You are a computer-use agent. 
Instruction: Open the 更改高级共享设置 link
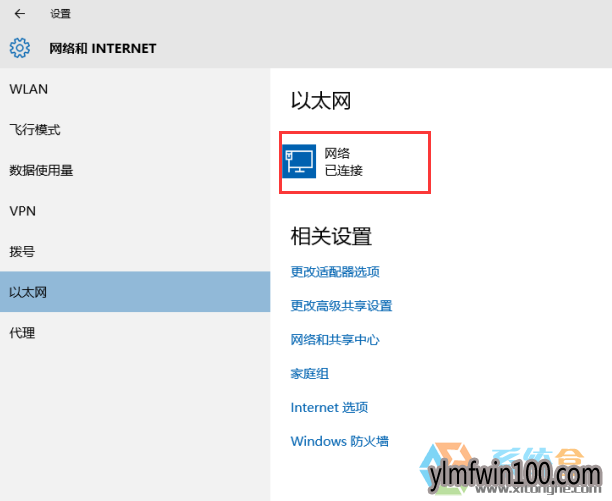342,306
